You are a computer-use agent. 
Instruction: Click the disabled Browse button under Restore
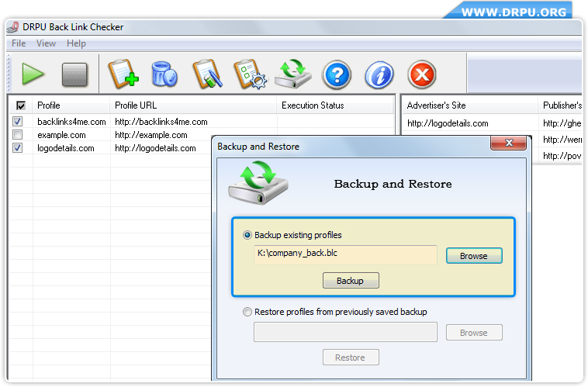click(474, 333)
